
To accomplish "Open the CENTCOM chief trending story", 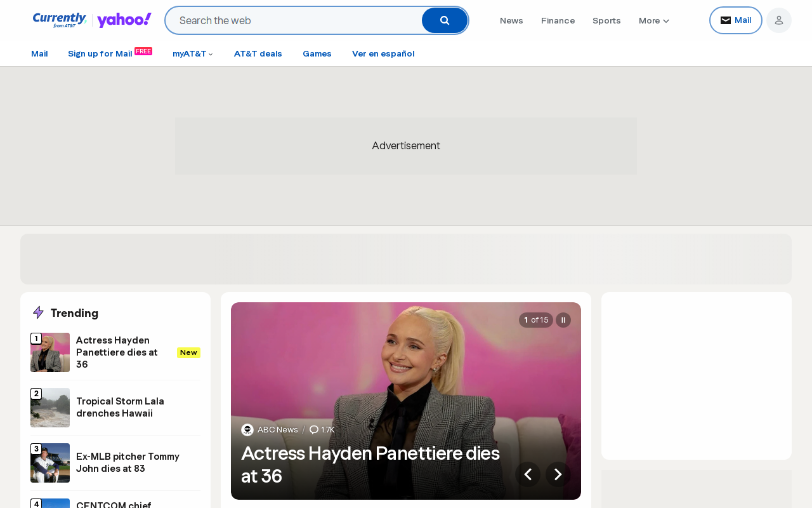I will pos(114,504).
